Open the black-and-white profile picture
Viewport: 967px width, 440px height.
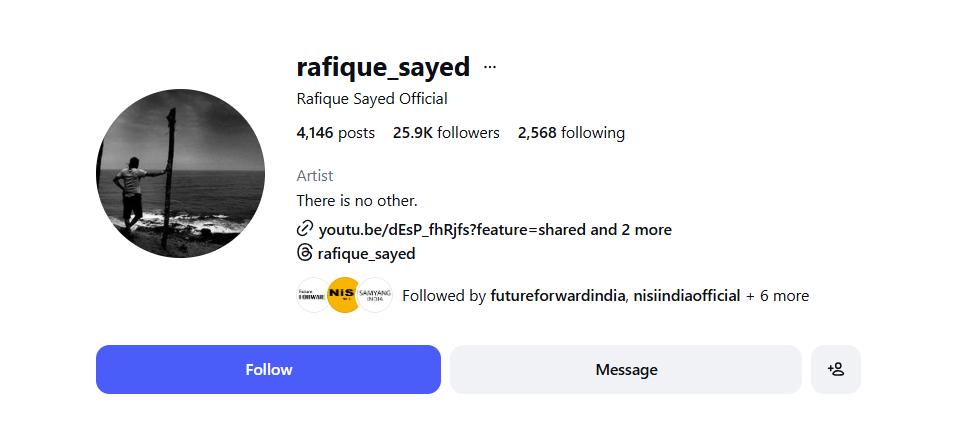[x=180, y=173]
